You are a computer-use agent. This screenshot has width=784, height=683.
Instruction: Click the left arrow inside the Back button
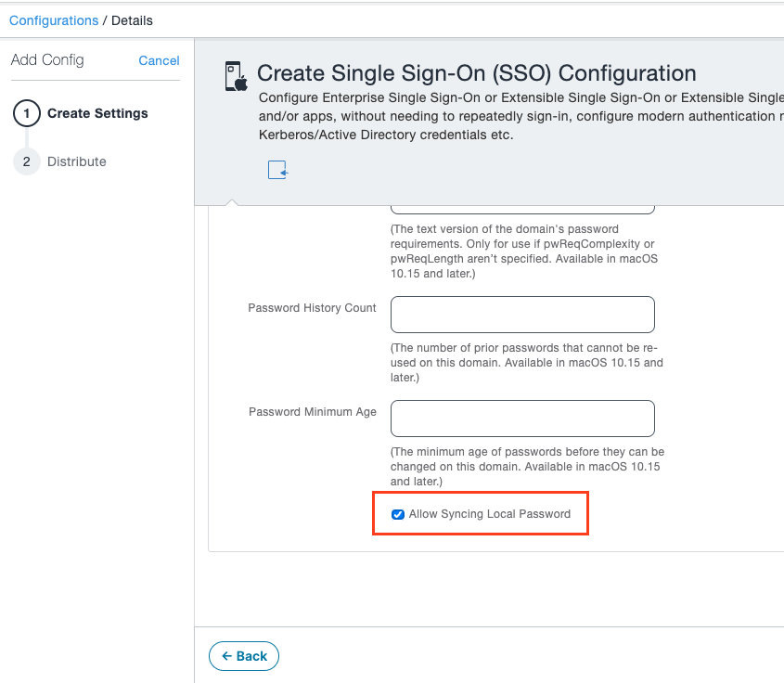(227, 656)
